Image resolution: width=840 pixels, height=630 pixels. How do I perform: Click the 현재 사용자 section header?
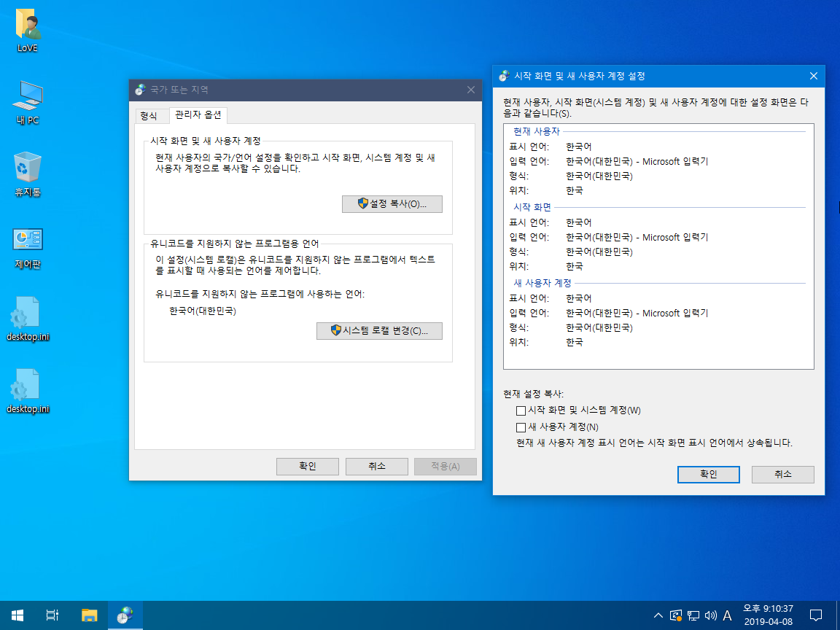(x=537, y=131)
